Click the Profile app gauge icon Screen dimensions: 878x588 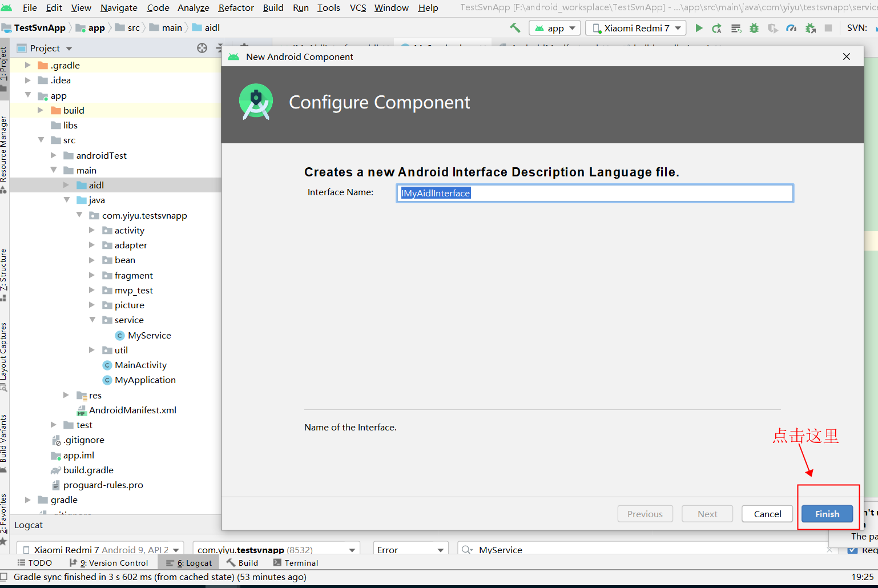click(791, 28)
